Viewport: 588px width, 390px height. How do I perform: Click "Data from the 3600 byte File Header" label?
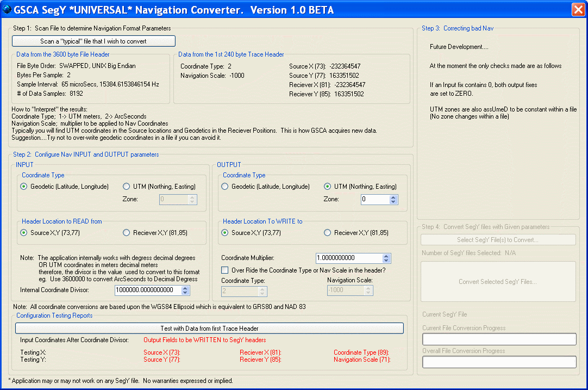click(63, 54)
